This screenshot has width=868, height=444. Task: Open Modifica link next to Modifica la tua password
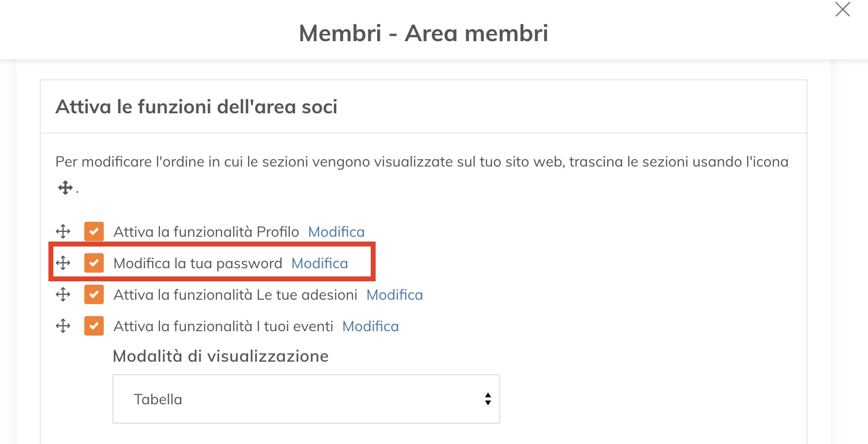tap(319, 263)
